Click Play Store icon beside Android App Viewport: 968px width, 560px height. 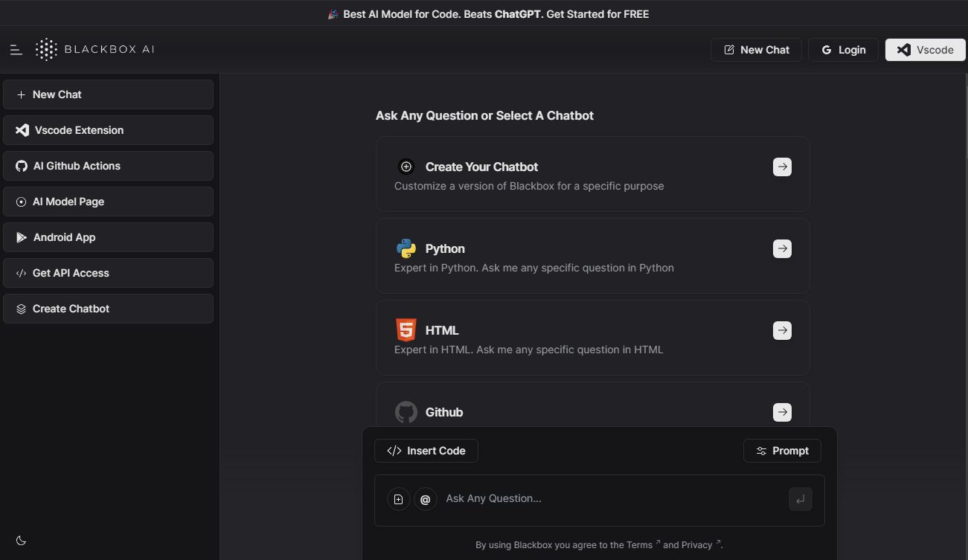[22, 237]
